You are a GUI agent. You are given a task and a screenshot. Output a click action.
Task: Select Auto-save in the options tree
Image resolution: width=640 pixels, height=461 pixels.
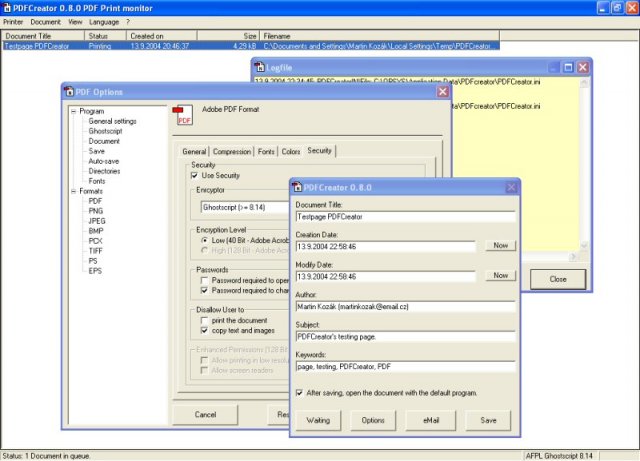104,161
